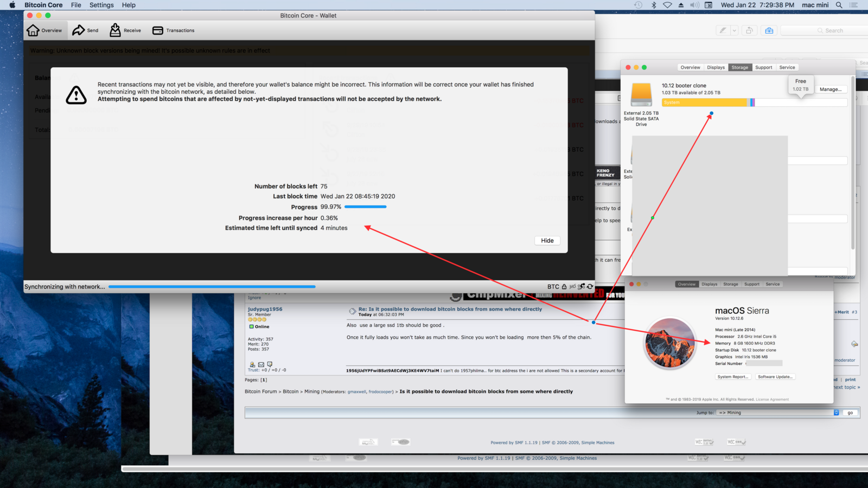Select Support tab in macOS Sierra window
The height and width of the screenshot is (488, 868).
[752, 284]
